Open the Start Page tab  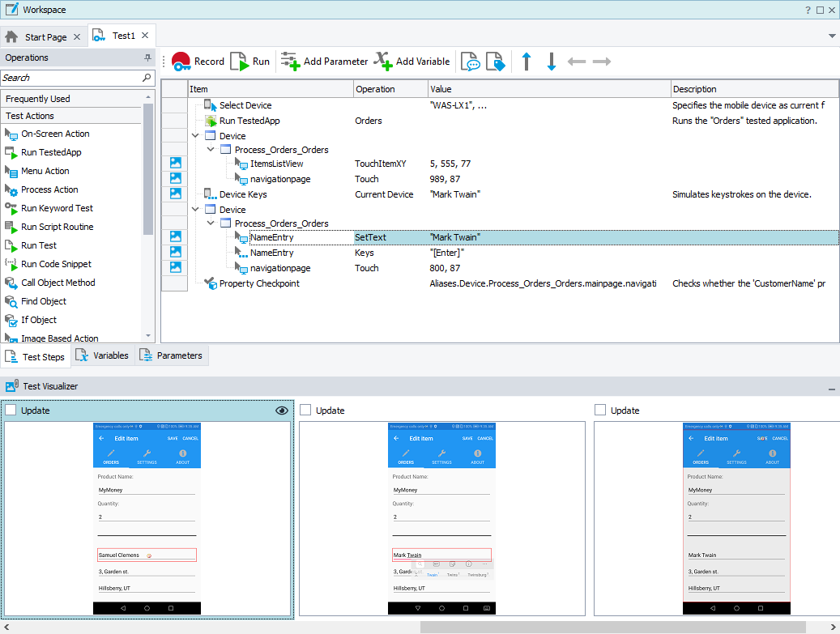click(x=45, y=37)
